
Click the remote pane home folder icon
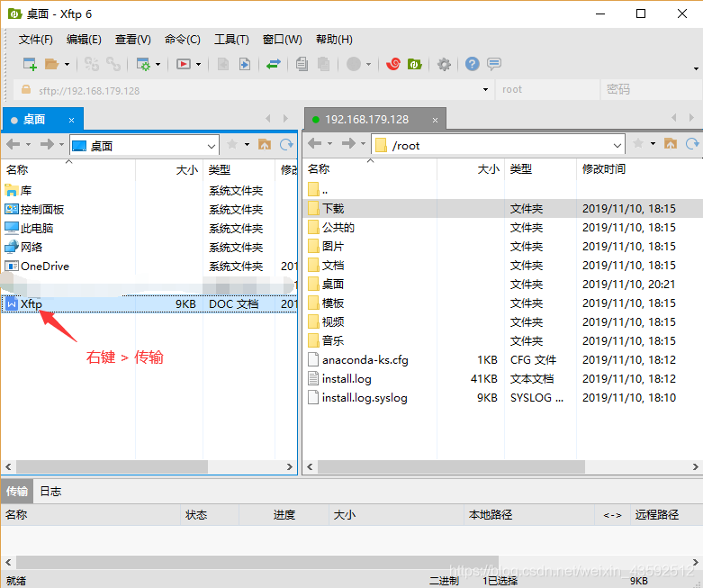tap(671, 143)
